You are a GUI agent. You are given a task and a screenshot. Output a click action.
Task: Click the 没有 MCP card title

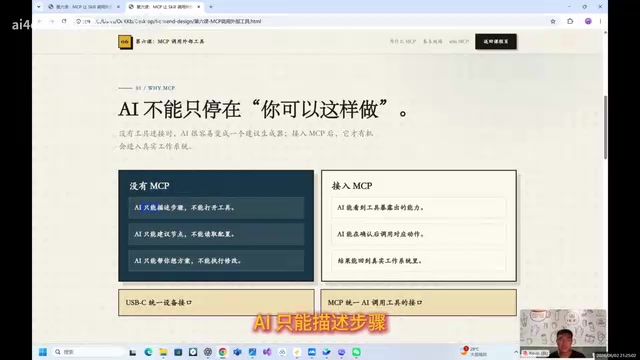click(x=149, y=186)
